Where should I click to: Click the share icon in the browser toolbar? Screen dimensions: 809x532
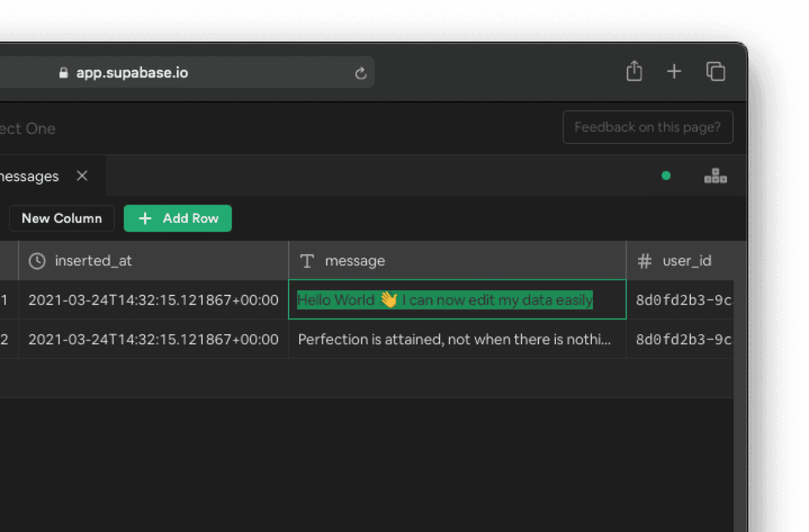point(634,71)
